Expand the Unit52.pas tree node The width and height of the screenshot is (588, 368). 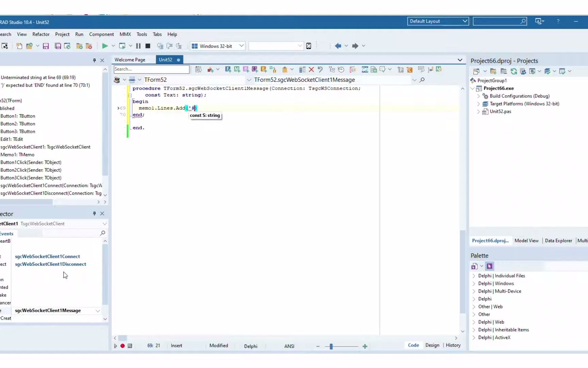click(478, 112)
